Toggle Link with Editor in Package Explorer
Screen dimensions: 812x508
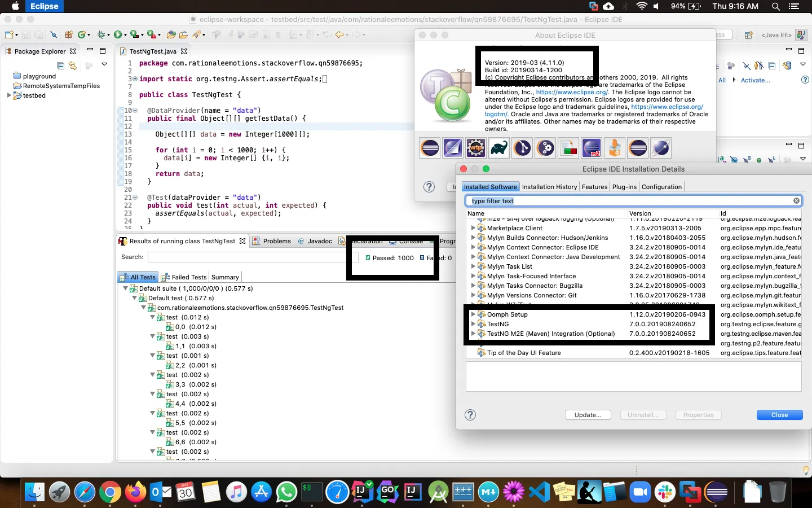click(72, 65)
